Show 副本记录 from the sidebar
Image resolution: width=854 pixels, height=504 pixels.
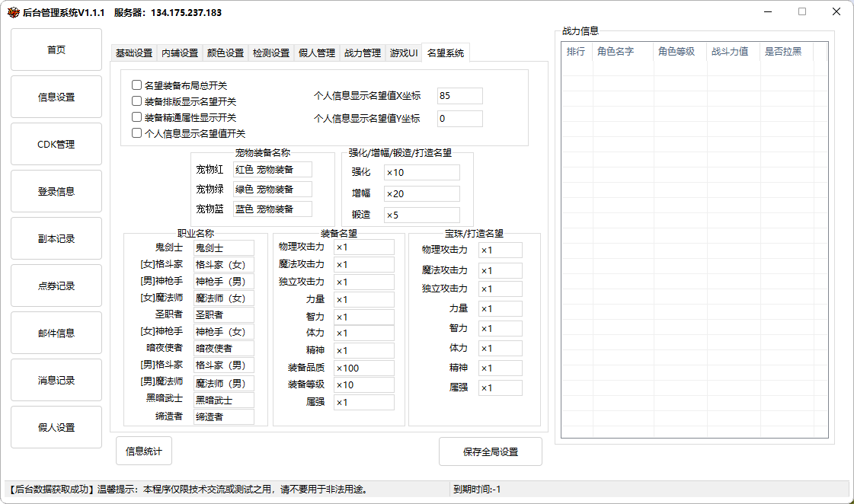pos(56,238)
